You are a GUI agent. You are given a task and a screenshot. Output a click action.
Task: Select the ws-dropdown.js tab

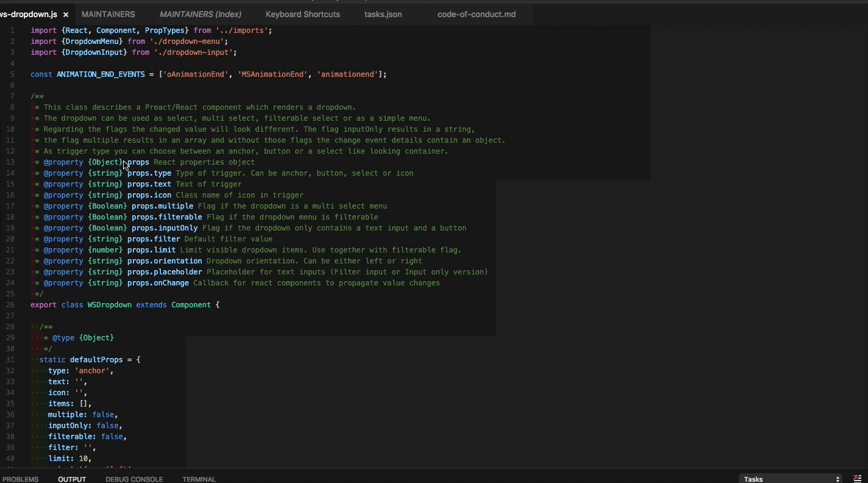pyautogui.click(x=28, y=14)
